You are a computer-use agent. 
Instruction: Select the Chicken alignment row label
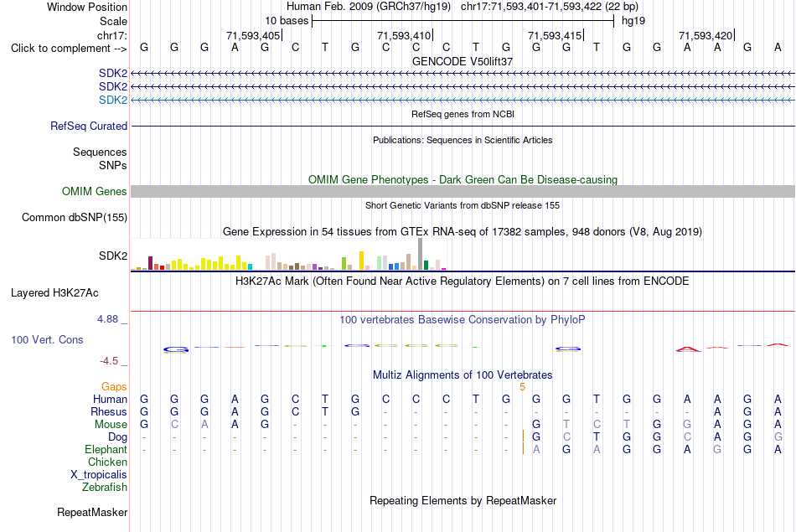(x=107, y=462)
